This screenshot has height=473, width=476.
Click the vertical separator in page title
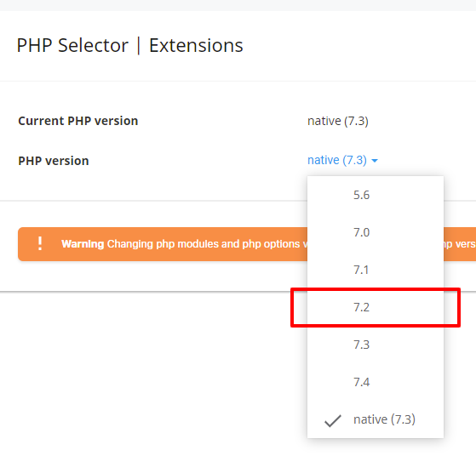coord(139,45)
